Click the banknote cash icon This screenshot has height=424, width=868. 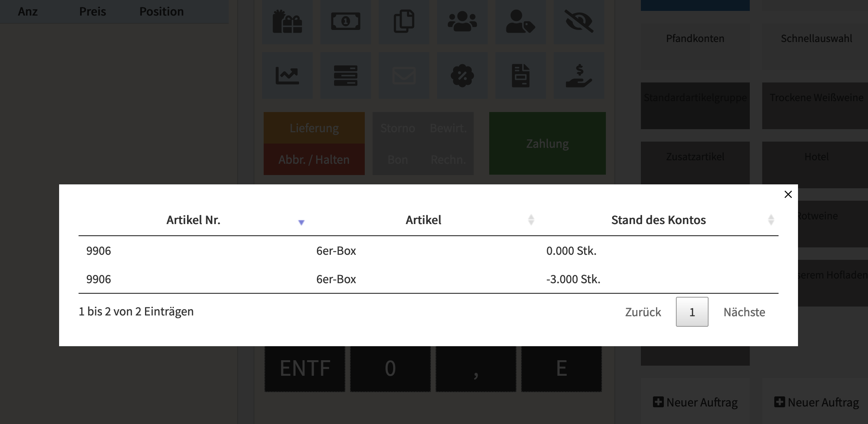click(345, 21)
